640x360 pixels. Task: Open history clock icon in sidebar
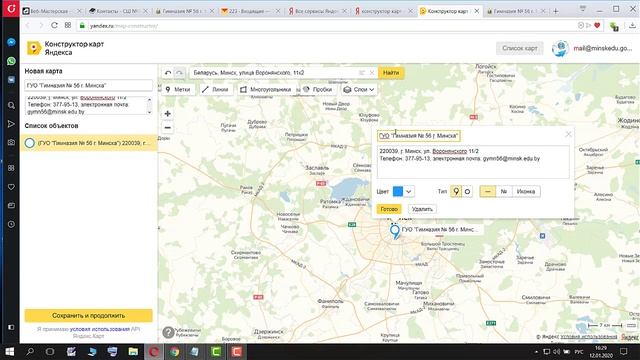11,224
